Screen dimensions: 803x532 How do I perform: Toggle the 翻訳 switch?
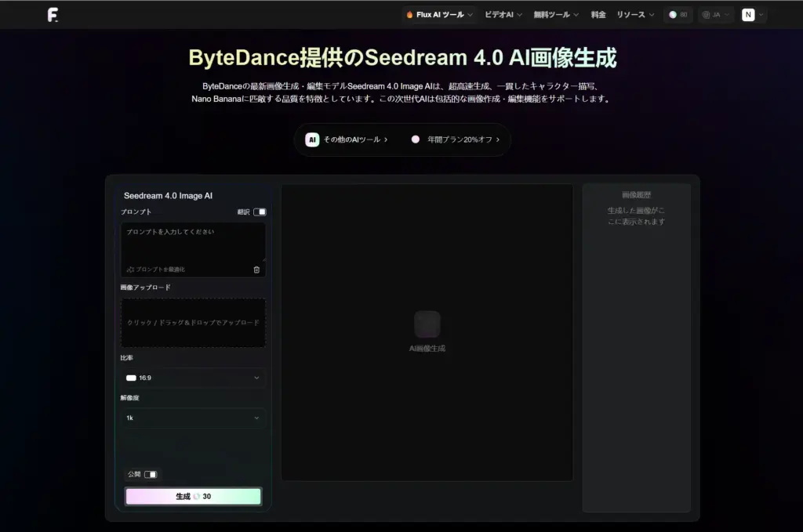260,212
